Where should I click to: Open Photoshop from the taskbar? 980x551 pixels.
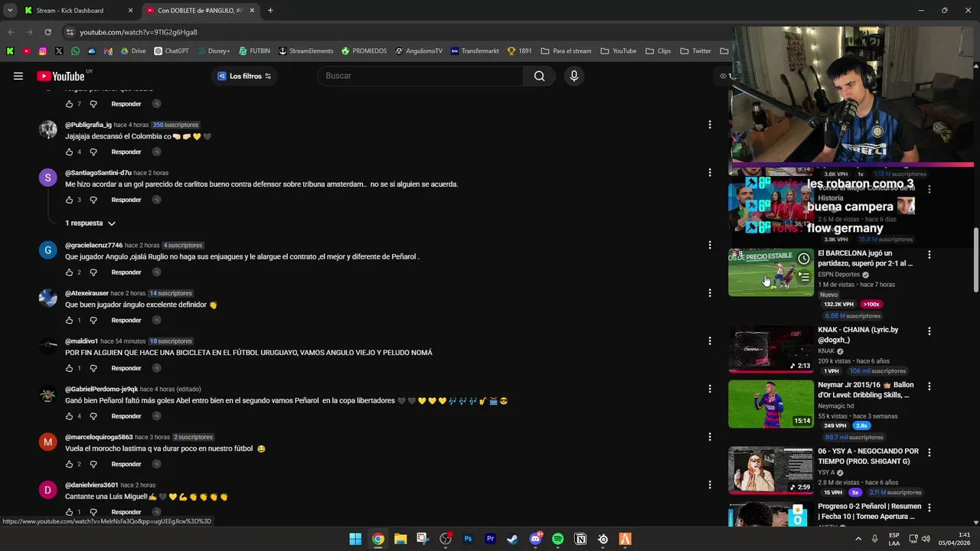pos(468,539)
